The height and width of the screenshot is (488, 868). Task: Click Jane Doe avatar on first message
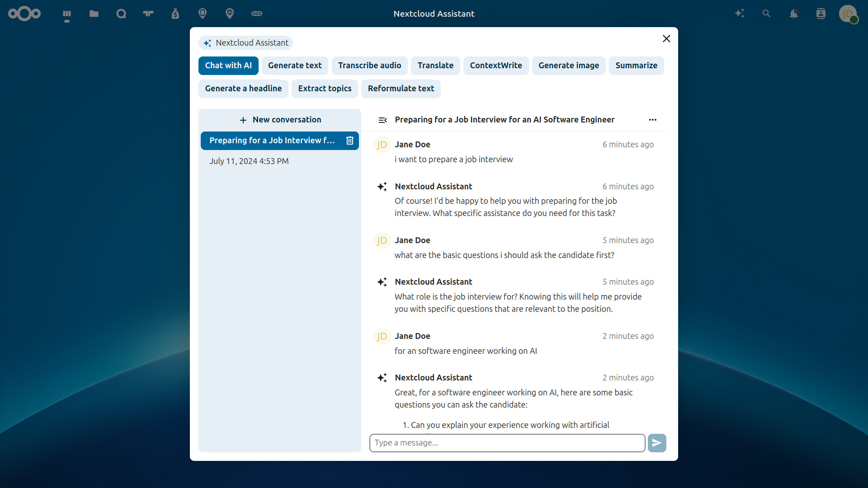(382, 145)
